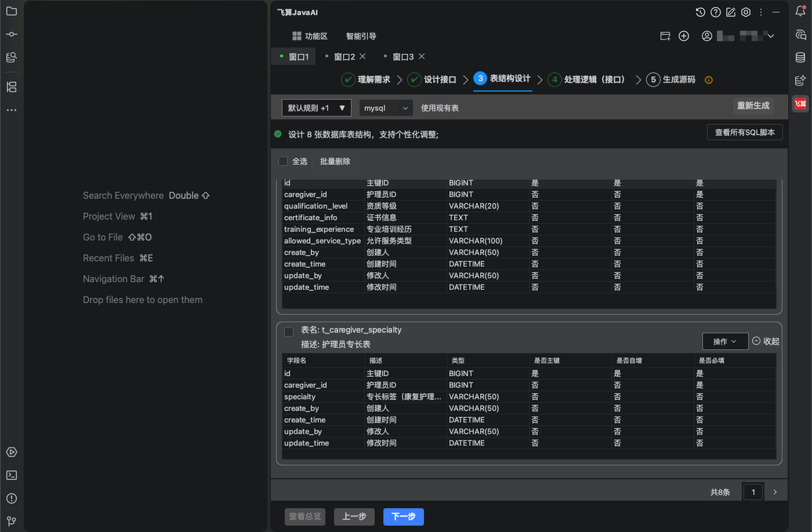Open the Problems warning icon

11,498
